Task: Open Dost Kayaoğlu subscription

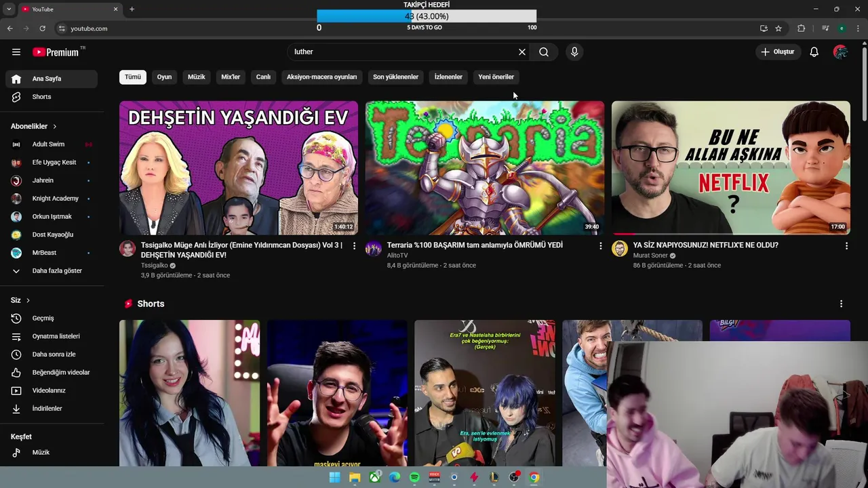Action: pyautogui.click(x=52, y=235)
